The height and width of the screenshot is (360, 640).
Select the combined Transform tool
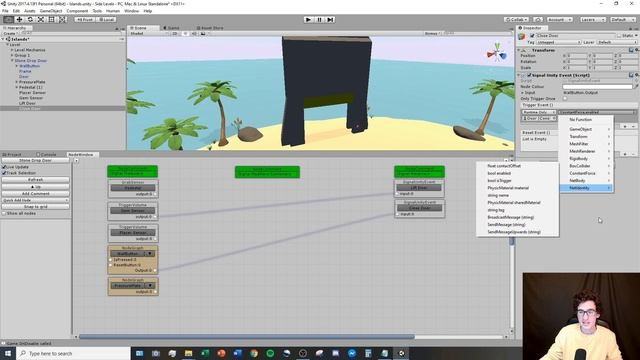[x=62, y=20]
